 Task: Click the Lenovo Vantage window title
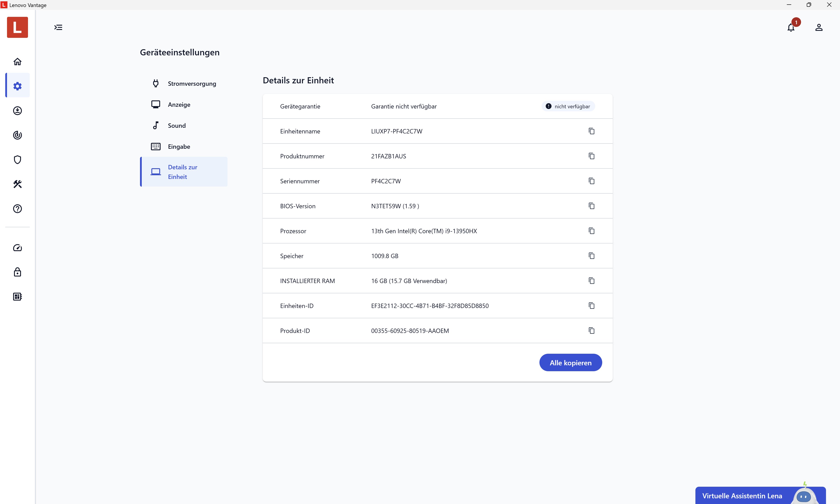(28, 5)
